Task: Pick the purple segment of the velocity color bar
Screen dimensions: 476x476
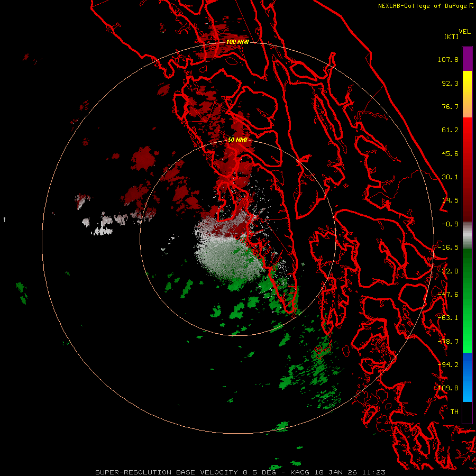Action: pyautogui.click(x=467, y=59)
